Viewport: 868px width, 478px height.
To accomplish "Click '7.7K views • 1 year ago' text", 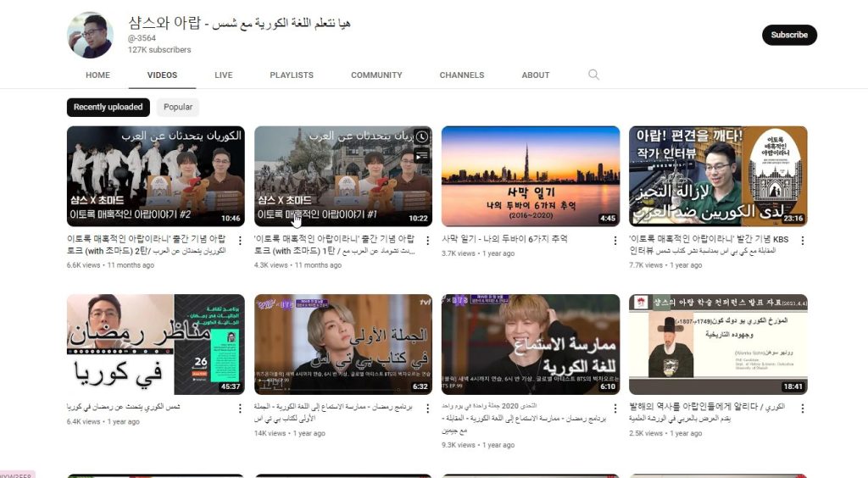I will 665,265.
